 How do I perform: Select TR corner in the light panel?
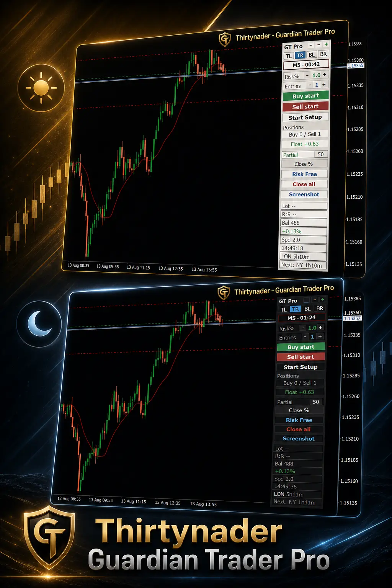[x=300, y=55]
